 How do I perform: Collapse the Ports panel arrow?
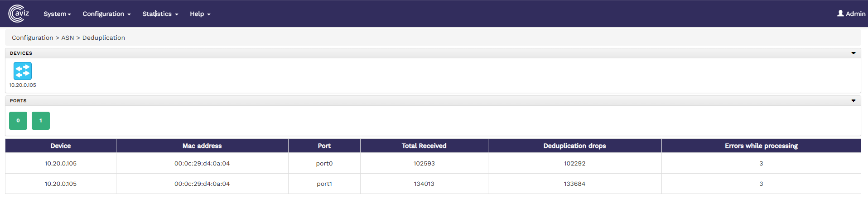pos(854,101)
